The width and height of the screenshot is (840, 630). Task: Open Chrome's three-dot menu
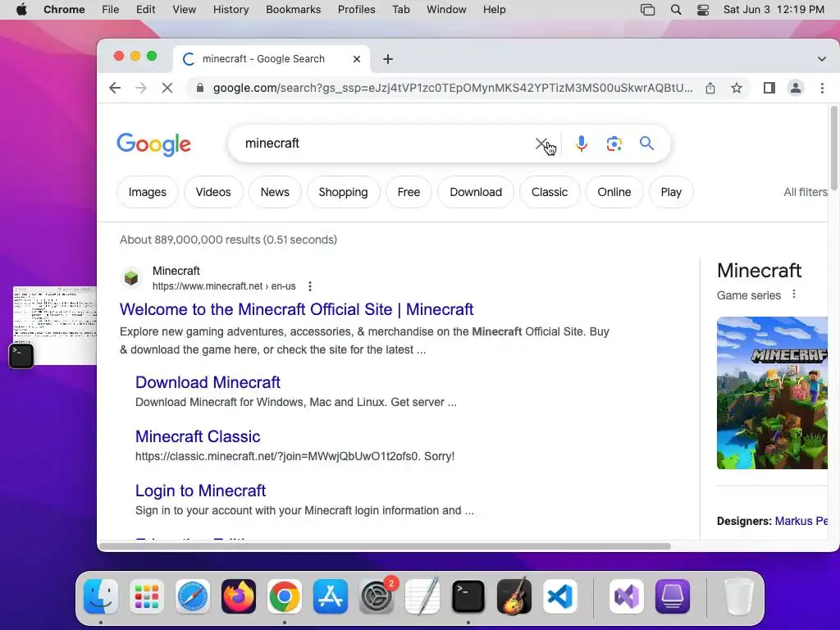click(822, 88)
